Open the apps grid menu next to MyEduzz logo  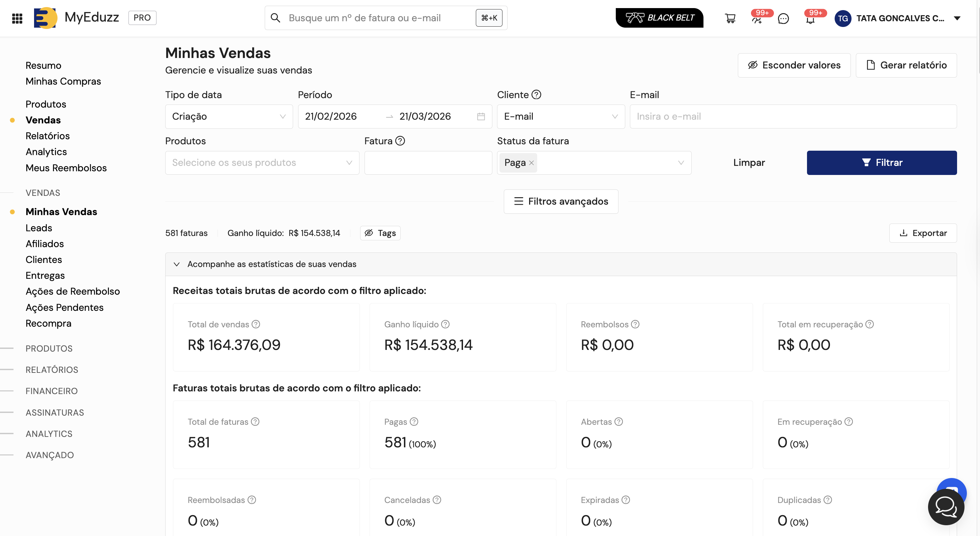17,18
